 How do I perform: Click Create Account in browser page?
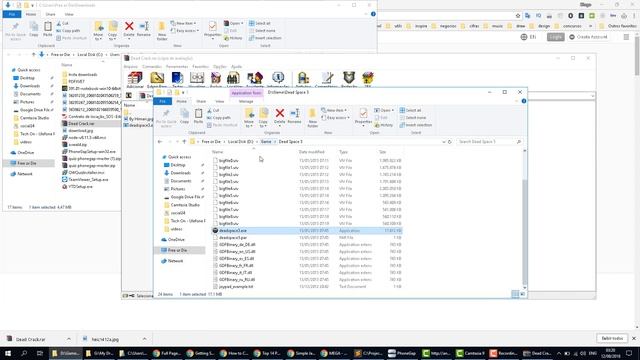pos(588,37)
